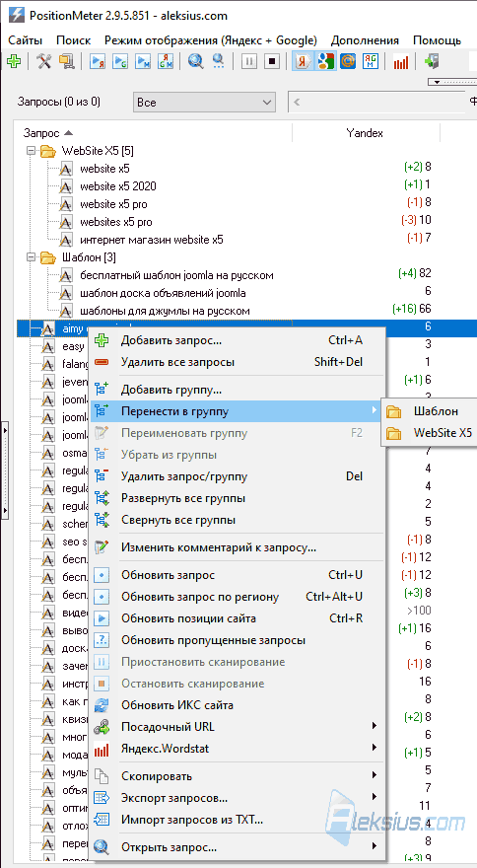Open the Открыть запрос... submenu
The height and width of the screenshot is (868, 477).
coord(238,847)
